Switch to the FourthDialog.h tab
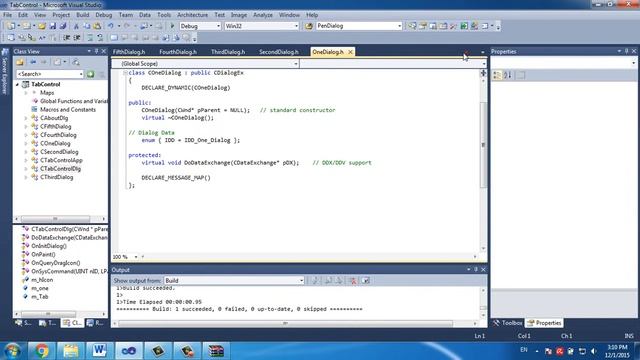The image size is (640, 360). pyautogui.click(x=178, y=52)
